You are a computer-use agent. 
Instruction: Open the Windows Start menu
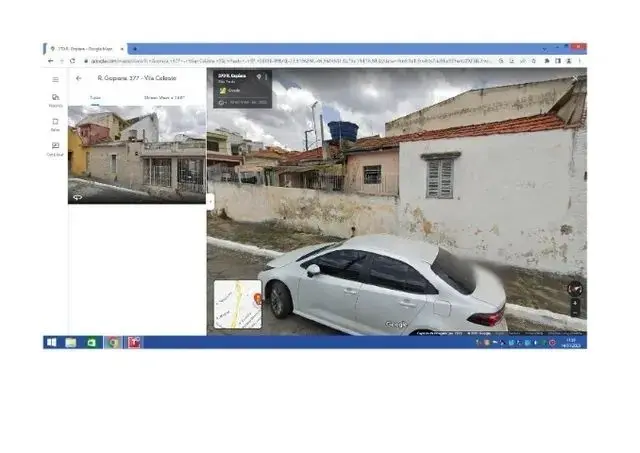[x=51, y=342]
